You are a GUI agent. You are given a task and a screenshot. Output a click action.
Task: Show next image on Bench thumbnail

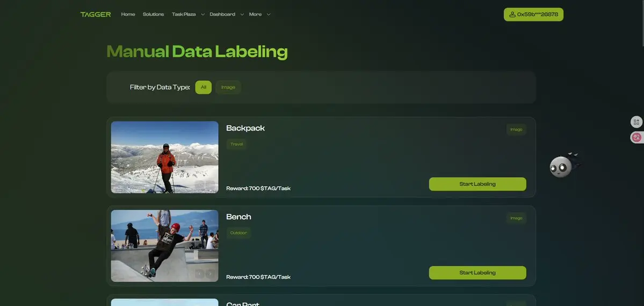[x=211, y=274]
